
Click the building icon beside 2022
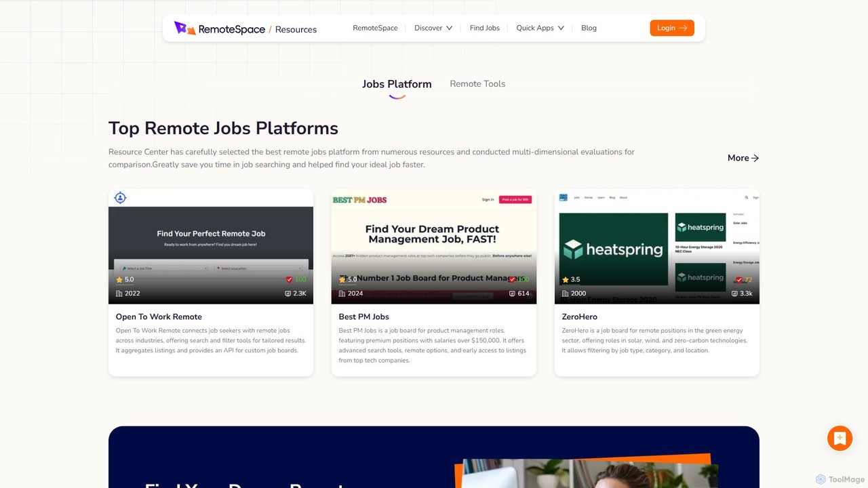(119, 293)
